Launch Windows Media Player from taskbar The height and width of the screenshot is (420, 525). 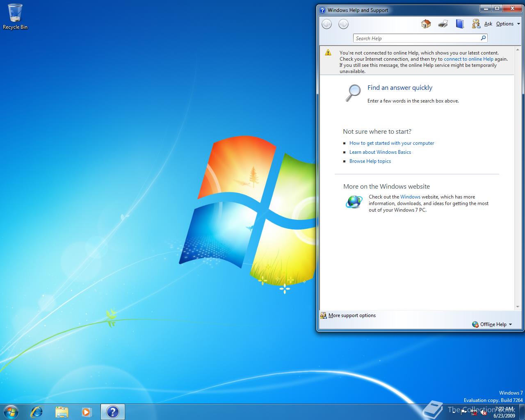pyautogui.click(x=87, y=411)
